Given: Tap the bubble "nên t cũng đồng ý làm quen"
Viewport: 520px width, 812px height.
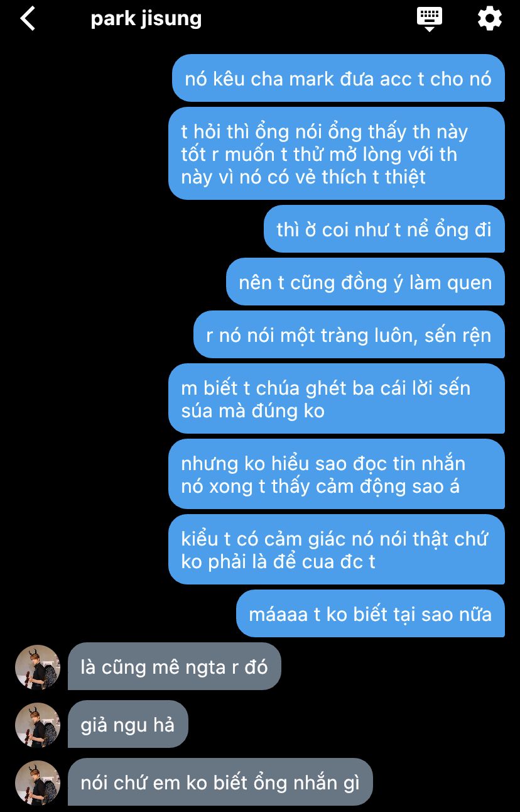Looking at the screenshot, I should [366, 282].
